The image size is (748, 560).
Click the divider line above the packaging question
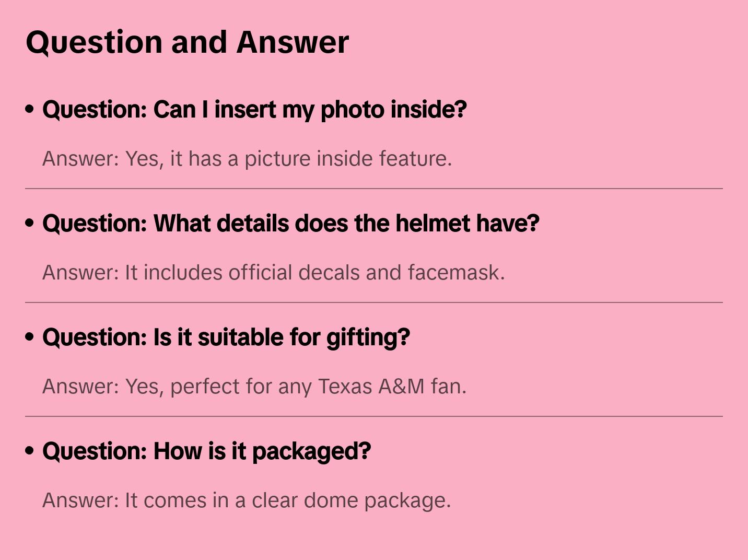tap(374, 416)
